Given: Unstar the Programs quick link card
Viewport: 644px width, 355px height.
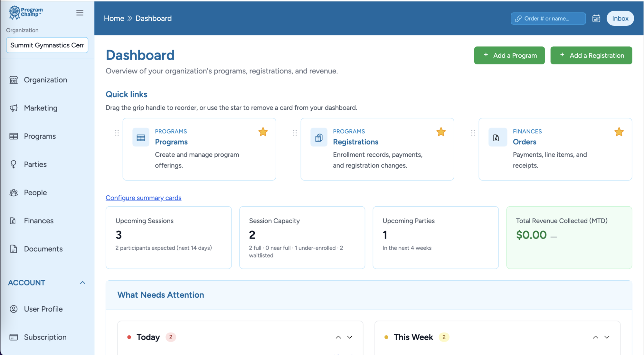Looking at the screenshot, I should (263, 132).
